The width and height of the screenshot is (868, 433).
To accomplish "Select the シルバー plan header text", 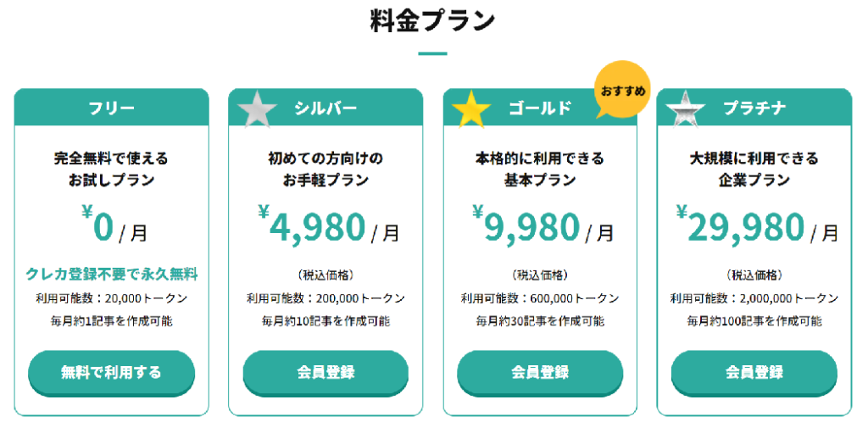I will pyautogui.click(x=325, y=108).
